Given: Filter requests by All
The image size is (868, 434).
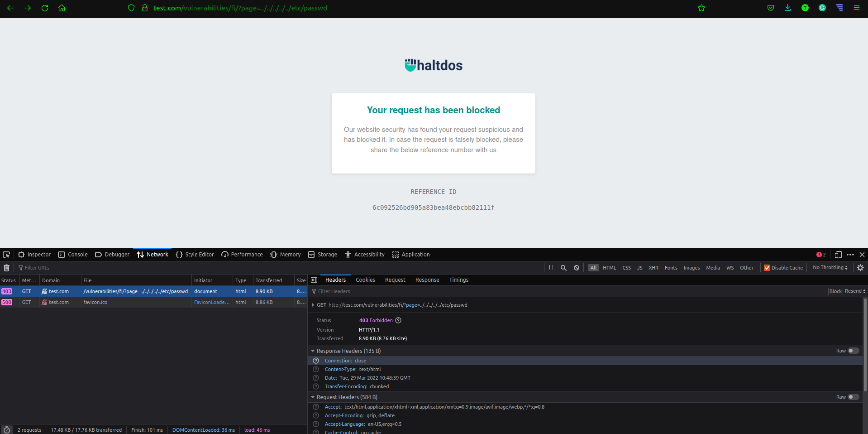Looking at the screenshot, I should click(593, 268).
